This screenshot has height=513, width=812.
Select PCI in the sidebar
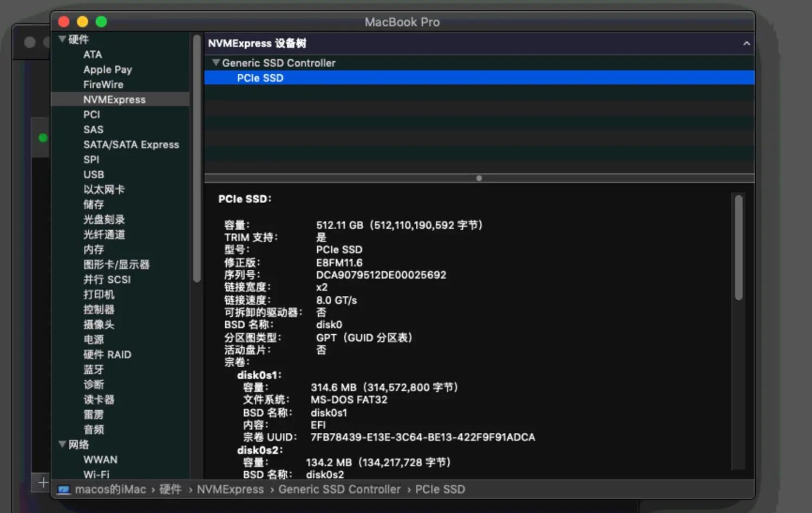pos(91,115)
